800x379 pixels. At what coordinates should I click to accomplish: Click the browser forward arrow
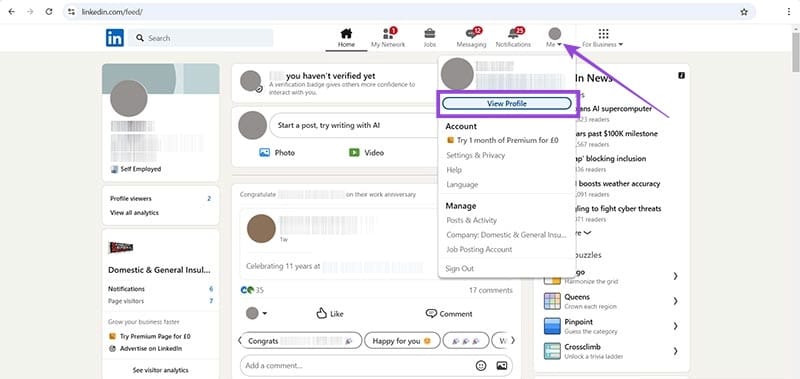pos(30,12)
